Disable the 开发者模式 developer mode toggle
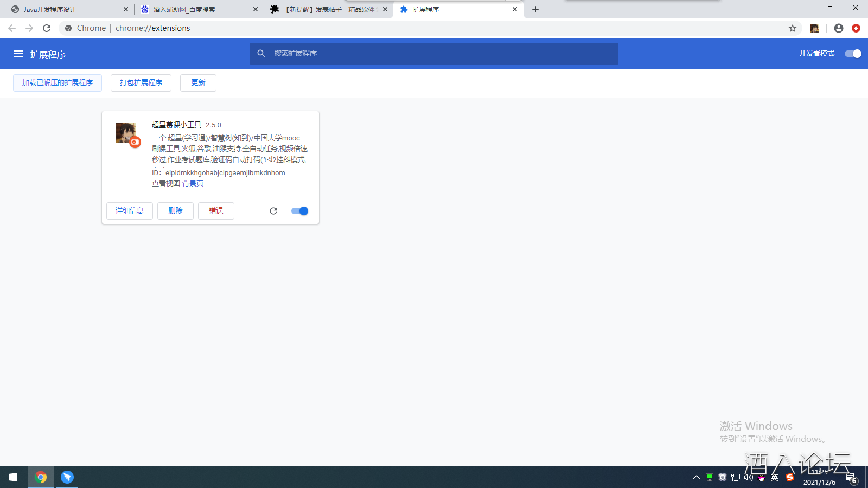 [x=853, y=54]
